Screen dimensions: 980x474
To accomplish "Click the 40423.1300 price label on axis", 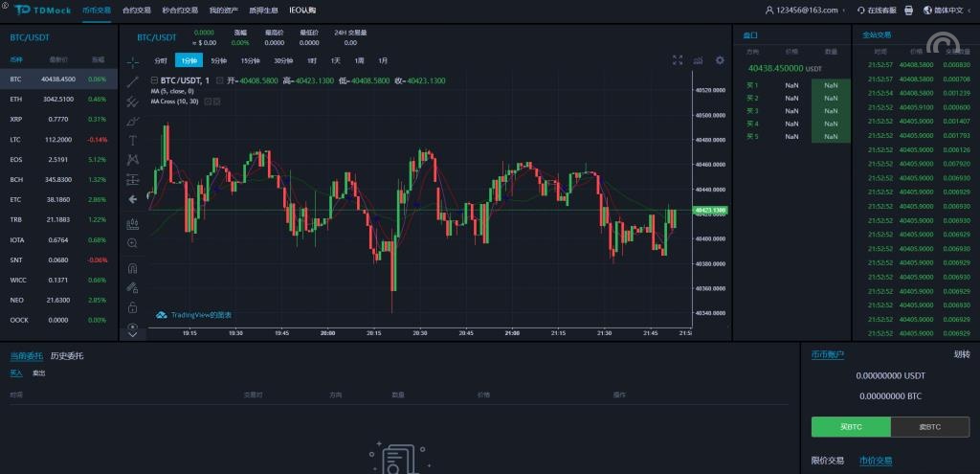I will point(710,210).
